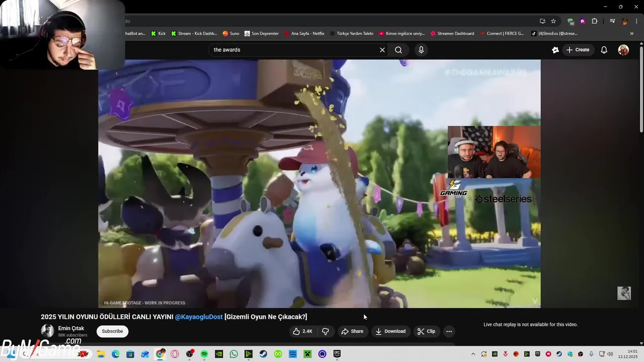The image size is (644, 362).
Task: Expand the hidden bookmarks chevron
Action: tap(632, 34)
